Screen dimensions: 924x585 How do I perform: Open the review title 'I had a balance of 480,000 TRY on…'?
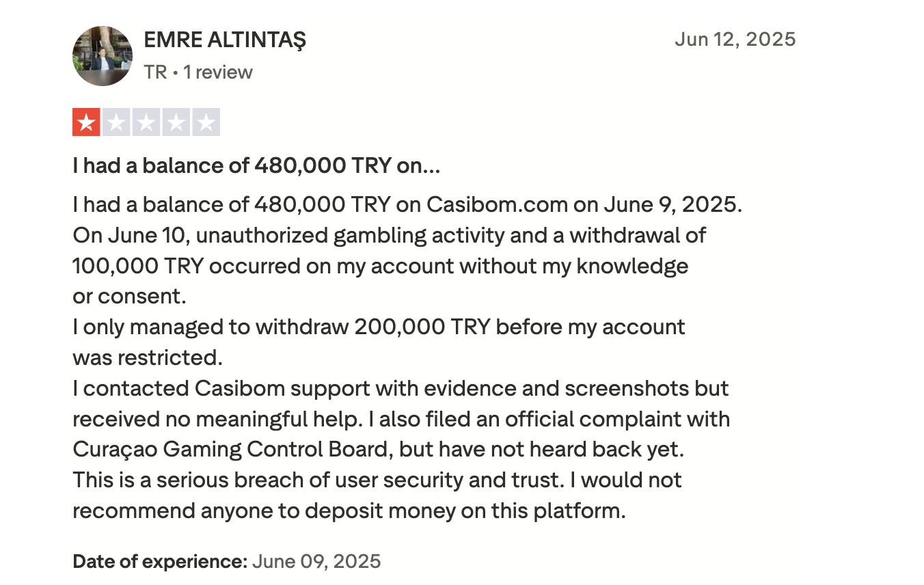(x=256, y=166)
